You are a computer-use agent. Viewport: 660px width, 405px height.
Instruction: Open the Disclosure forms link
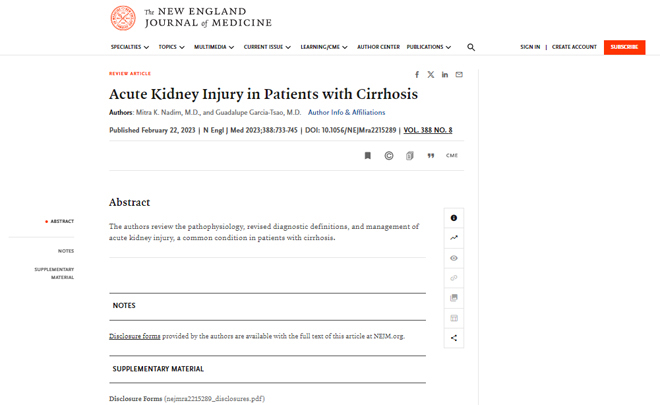point(135,336)
